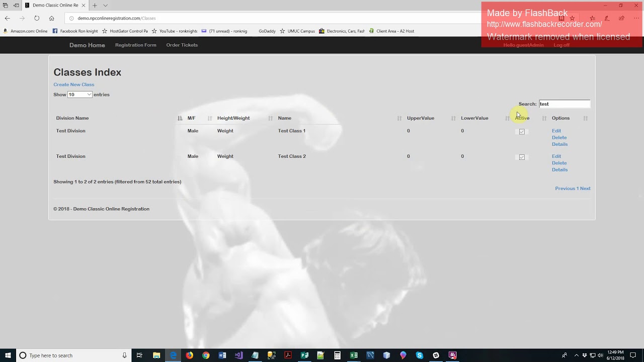Delete Test Class 2
The height and width of the screenshot is (362, 644).
point(559,163)
